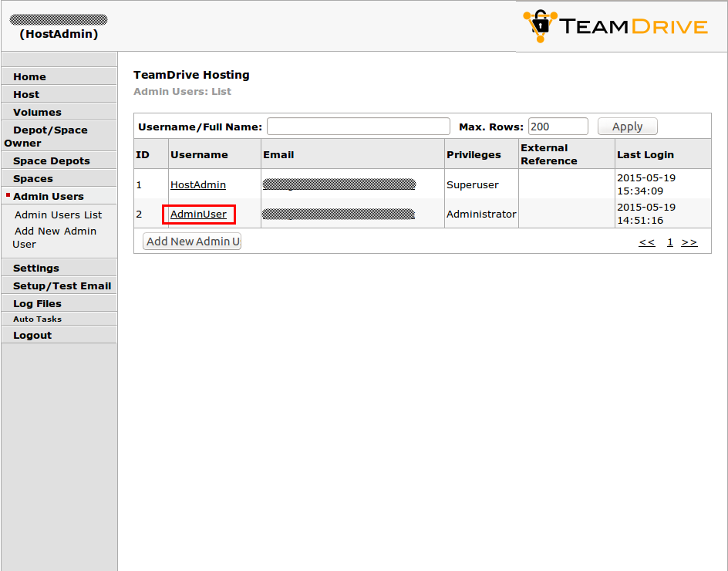Open the Home menu item
The image size is (728, 571).
pos(29,76)
